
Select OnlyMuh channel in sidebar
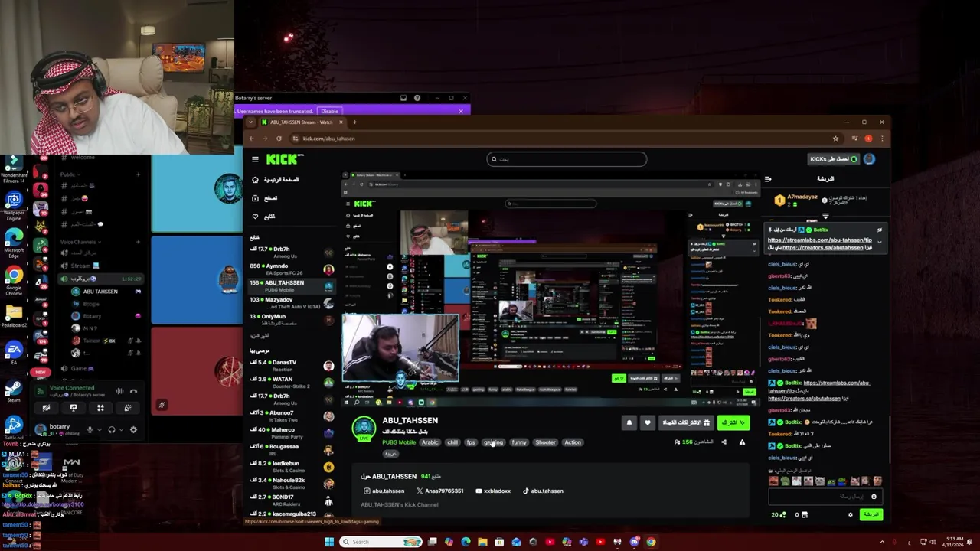tap(291, 319)
